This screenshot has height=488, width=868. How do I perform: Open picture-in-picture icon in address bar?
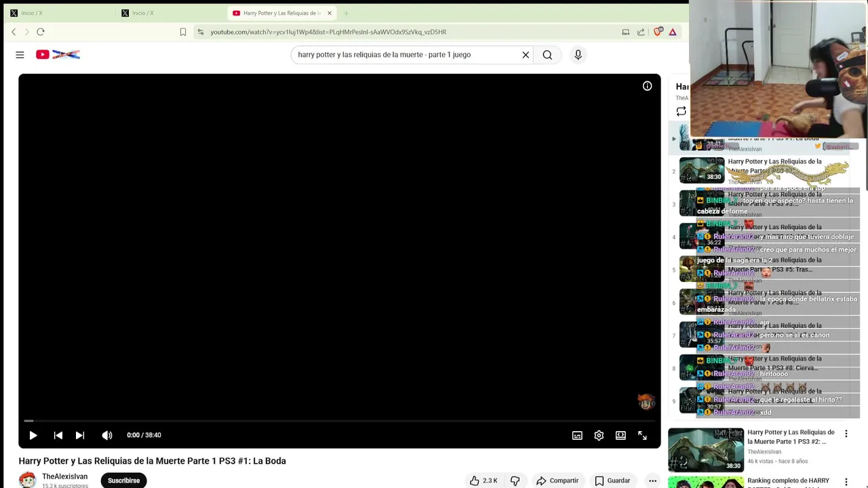pos(625,32)
